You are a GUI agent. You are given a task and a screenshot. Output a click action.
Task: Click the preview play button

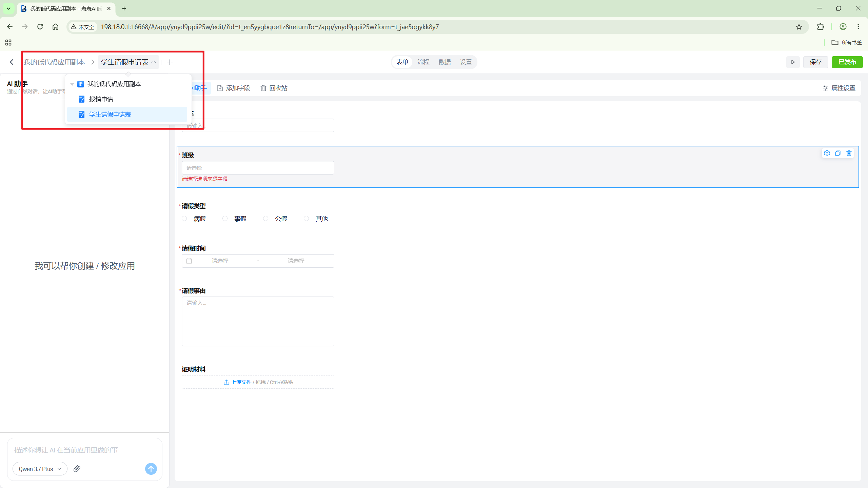pyautogui.click(x=793, y=62)
